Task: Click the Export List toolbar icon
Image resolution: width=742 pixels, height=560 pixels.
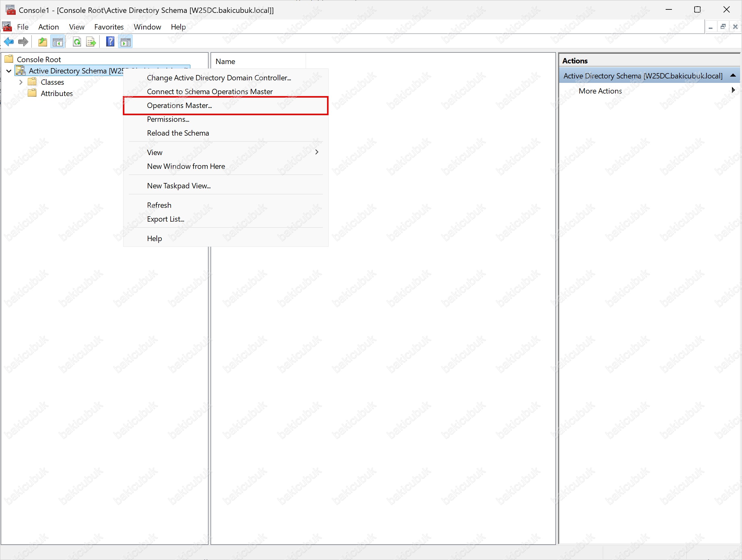Action: [x=91, y=42]
